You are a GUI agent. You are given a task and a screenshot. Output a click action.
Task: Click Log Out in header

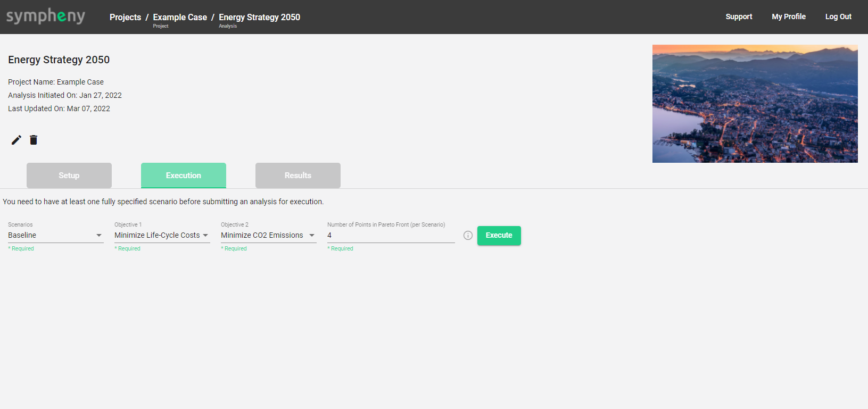click(838, 16)
